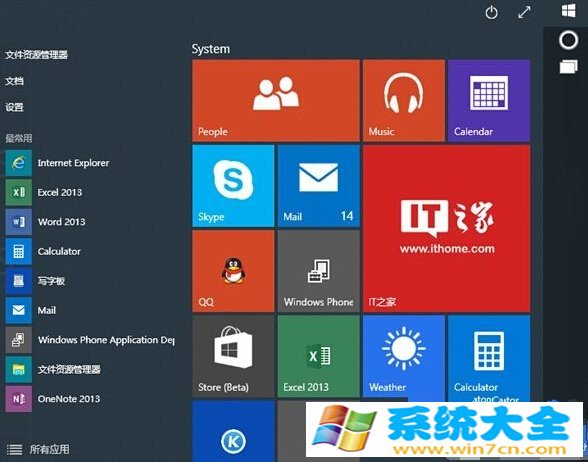Screen dimensions: 588x462
Task: Open the Mail tile showing 14
Action: point(319,186)
